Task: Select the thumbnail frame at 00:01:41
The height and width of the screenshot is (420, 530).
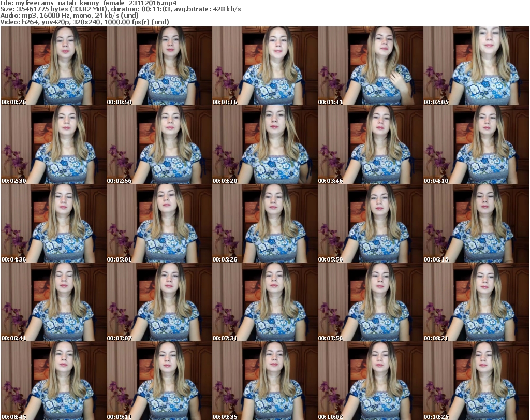Action: click(371, 66)
